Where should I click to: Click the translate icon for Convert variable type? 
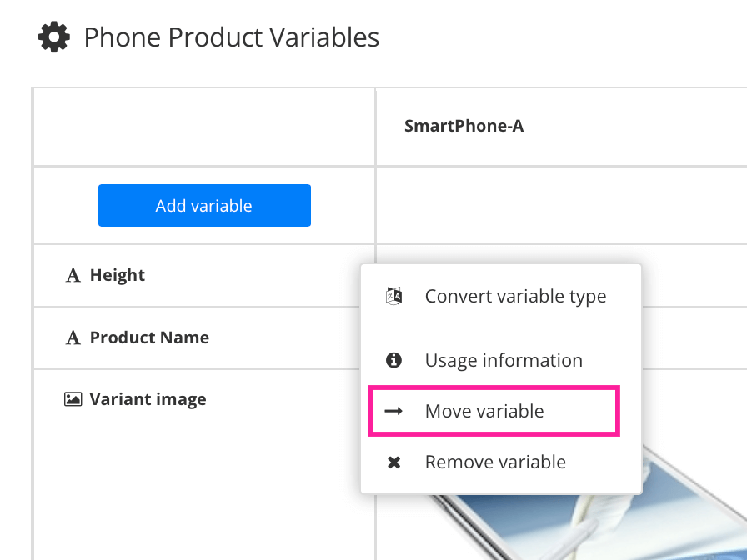394,296
